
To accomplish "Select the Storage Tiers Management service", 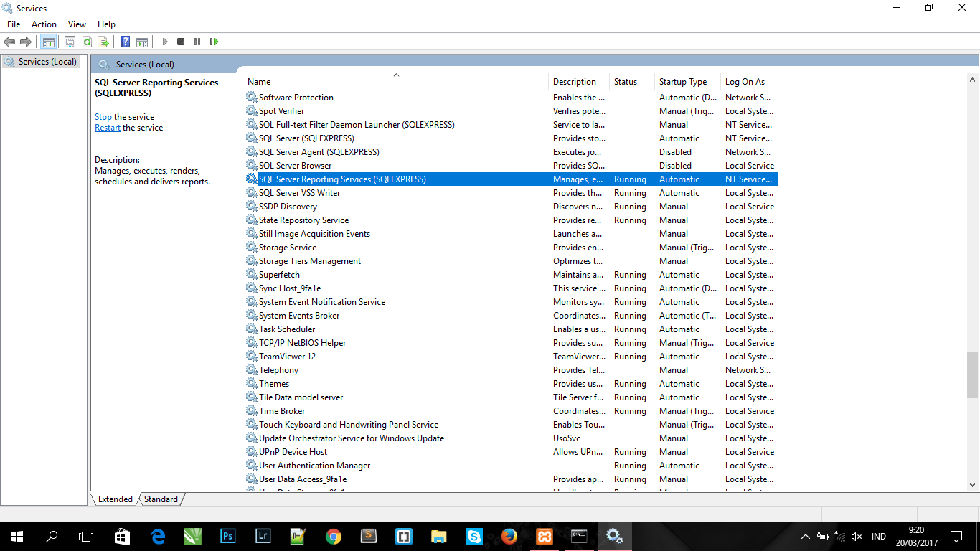I will click(x=511, y=261).
